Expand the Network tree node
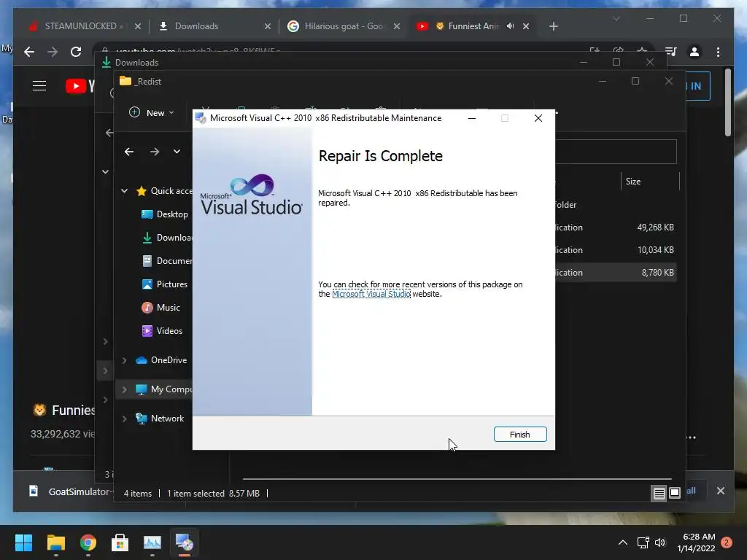 coord(124,419)
